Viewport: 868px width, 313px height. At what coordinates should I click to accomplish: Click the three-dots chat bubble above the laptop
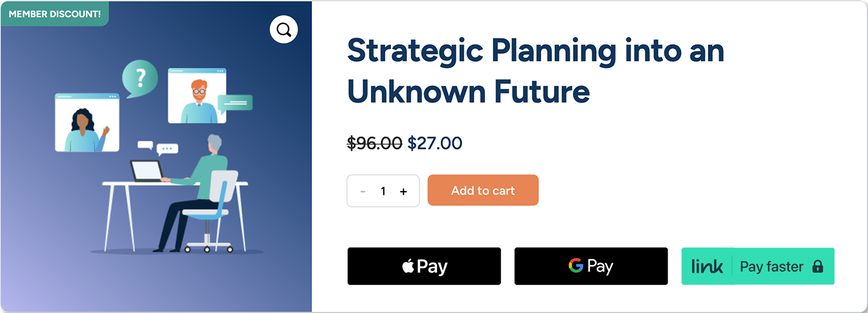tap(167, 149)
